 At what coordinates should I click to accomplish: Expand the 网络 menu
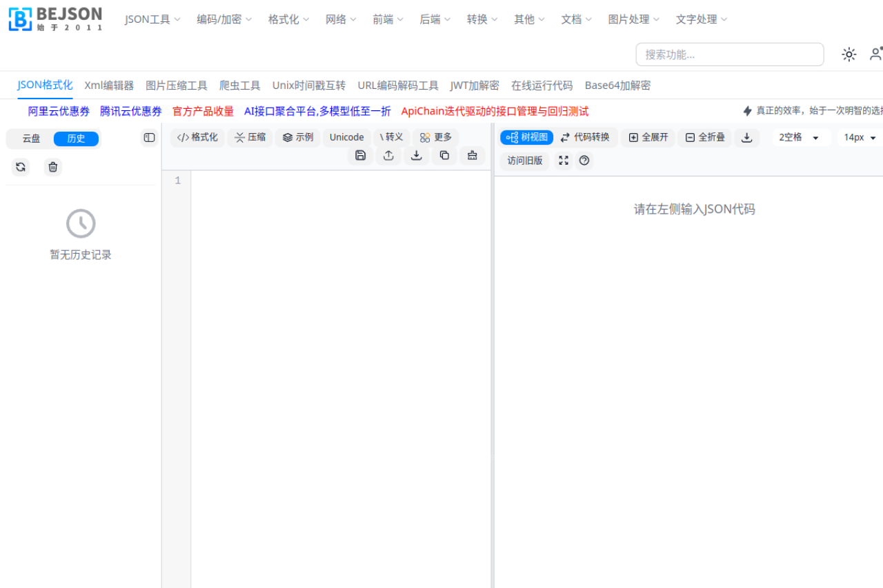(341, 19)
